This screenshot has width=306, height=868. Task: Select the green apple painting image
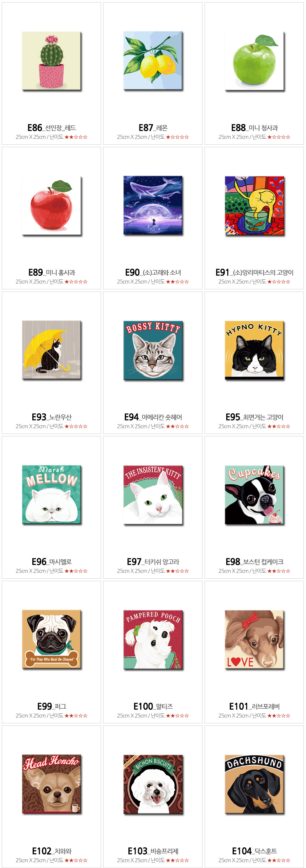coord(254,61)
